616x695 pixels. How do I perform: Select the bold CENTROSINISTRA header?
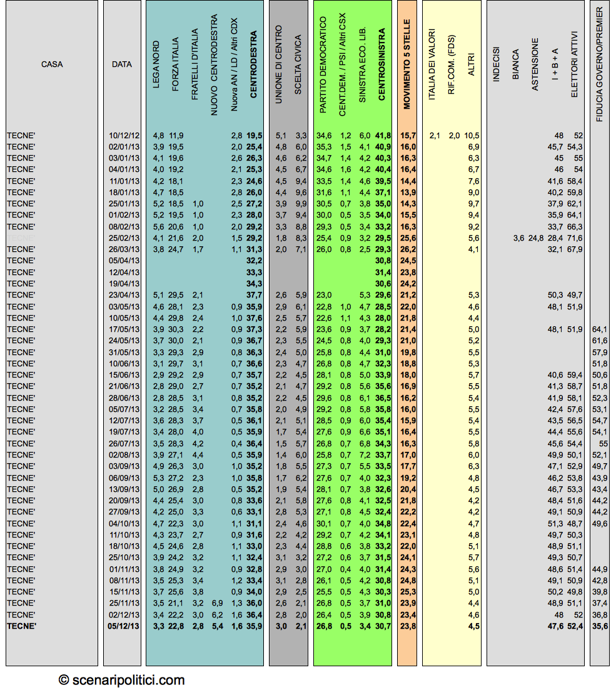point(382,65)
